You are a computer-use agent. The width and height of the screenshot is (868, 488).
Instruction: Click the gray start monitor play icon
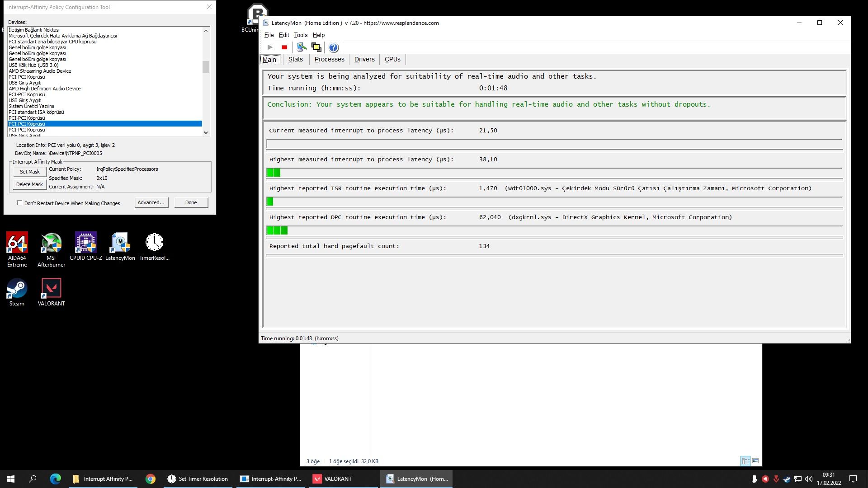point(270,47)
